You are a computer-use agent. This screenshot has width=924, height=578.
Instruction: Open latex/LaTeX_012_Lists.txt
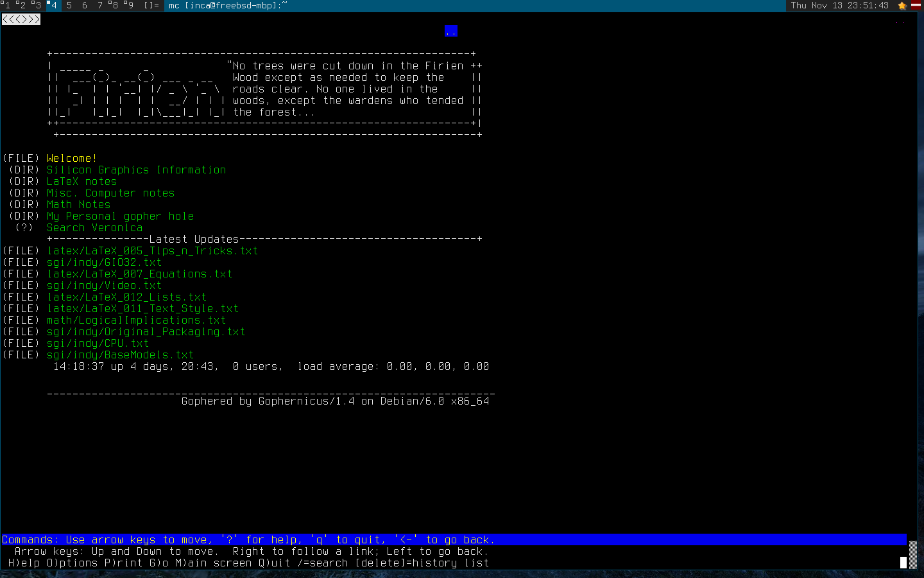coord(126,297)
